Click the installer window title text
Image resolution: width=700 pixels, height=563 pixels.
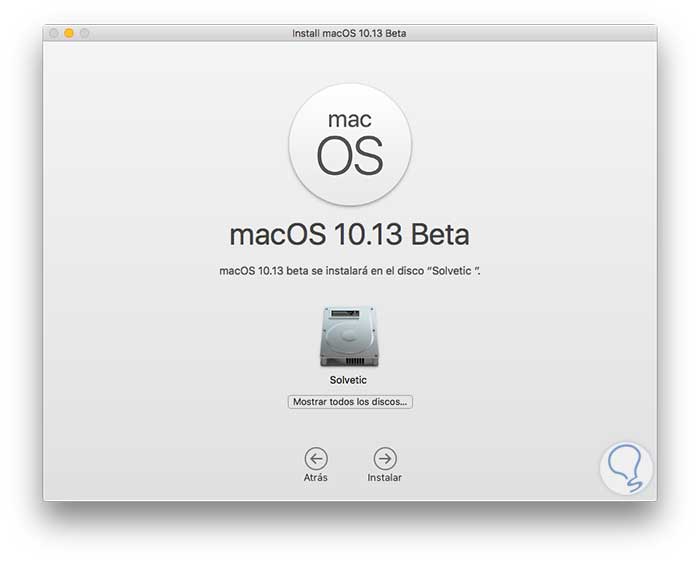pyautogui.click(x=349, y=33)
